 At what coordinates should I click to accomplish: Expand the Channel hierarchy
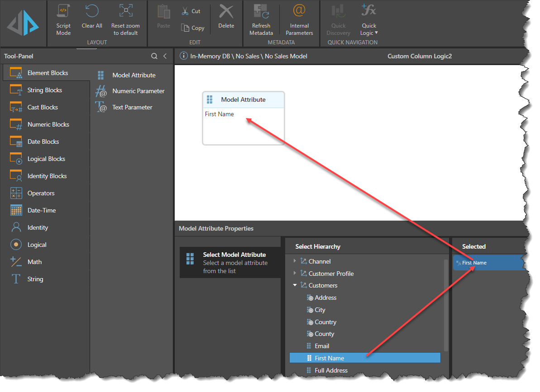295,261
